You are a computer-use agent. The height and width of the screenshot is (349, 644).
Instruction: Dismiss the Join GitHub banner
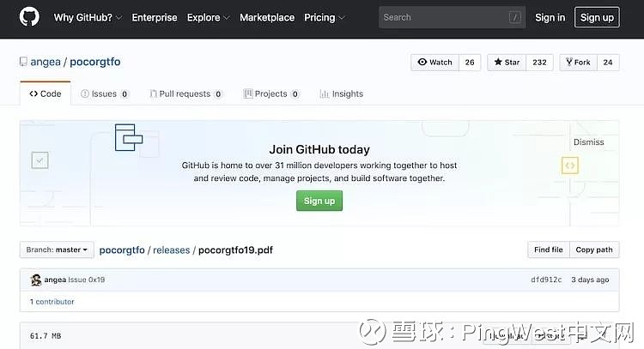pyautogui.click(x=588, y=141)
